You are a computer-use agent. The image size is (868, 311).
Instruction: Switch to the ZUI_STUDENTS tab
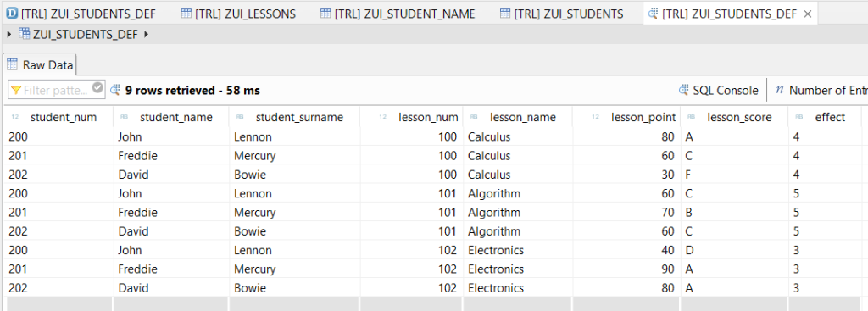tap(561, 14)
